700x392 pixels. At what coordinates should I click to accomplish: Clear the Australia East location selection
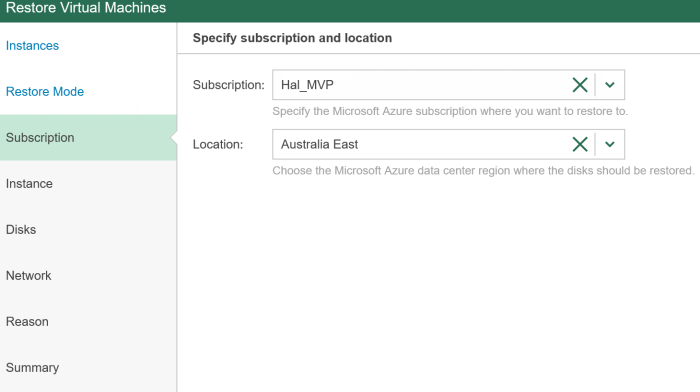pyautogui.click(x=579, y=144)
